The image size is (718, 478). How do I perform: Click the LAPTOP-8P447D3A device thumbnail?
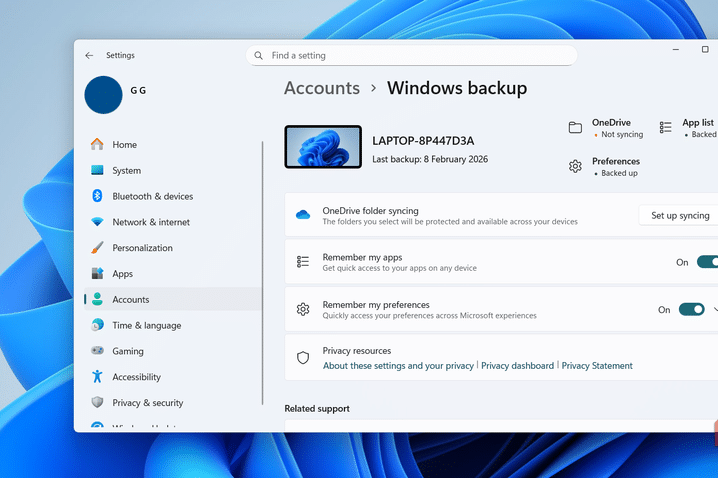323,147
